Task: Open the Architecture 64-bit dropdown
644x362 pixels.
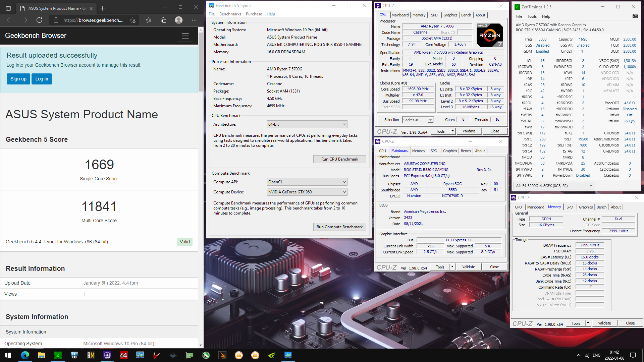Action: point(307,124)
